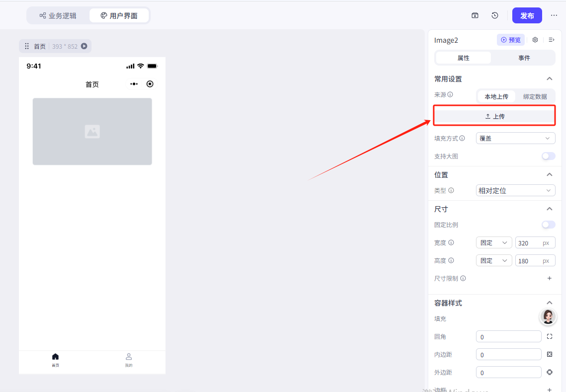Open the 类型 dropdown showing 相对定位
Viewport: 566px width, 392px height.
pos(515,190)
